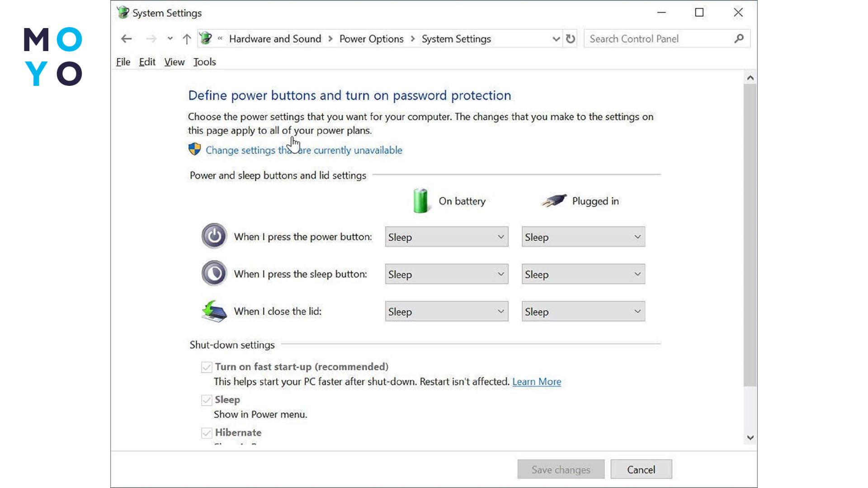Click the green battery icon
Viewport: 868px width, 488px height.
tap(420, 201)
